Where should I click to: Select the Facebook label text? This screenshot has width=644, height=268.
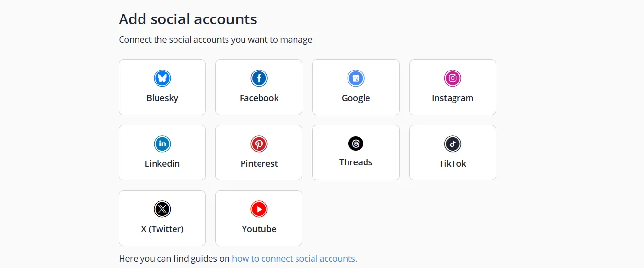(259, 98)
